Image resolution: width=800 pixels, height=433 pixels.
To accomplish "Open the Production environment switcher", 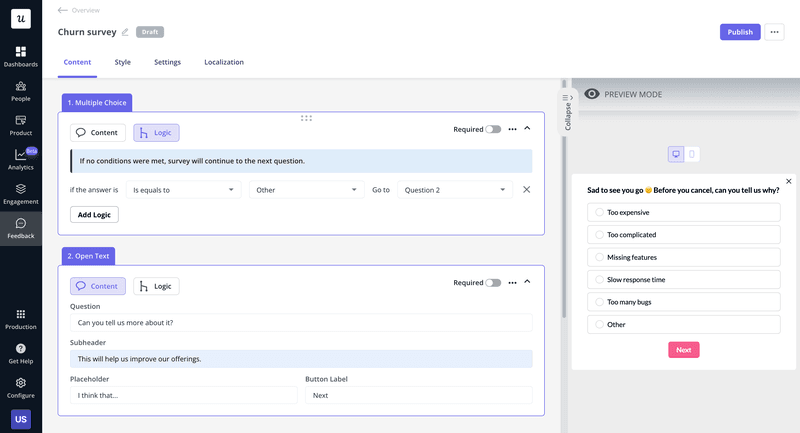I will pos(21,319).
